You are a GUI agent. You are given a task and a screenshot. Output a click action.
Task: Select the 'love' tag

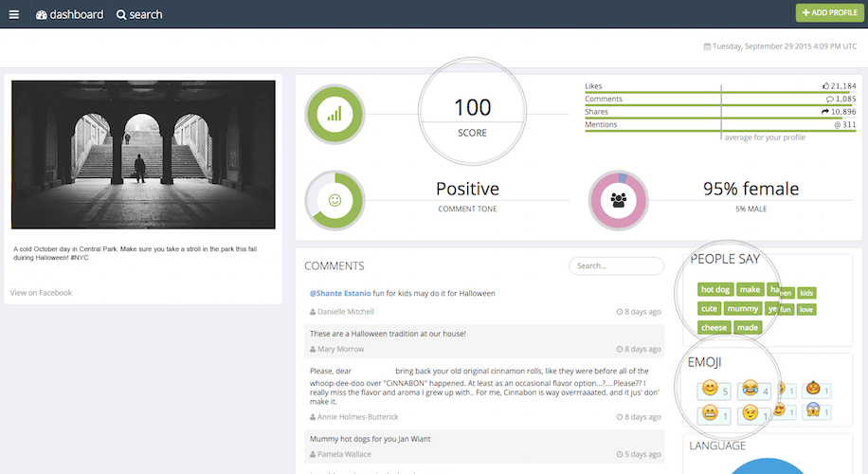click(806, 310)
